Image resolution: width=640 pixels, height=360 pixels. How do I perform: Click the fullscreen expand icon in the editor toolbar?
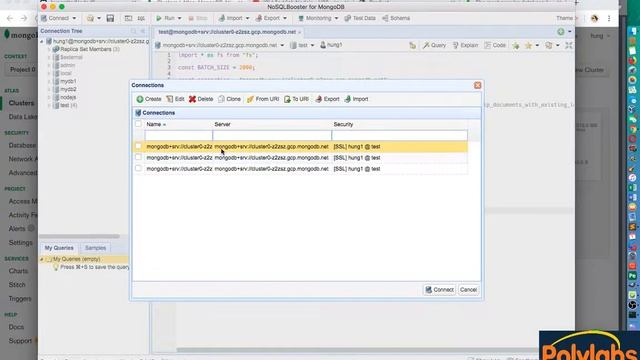pos(569,45)
